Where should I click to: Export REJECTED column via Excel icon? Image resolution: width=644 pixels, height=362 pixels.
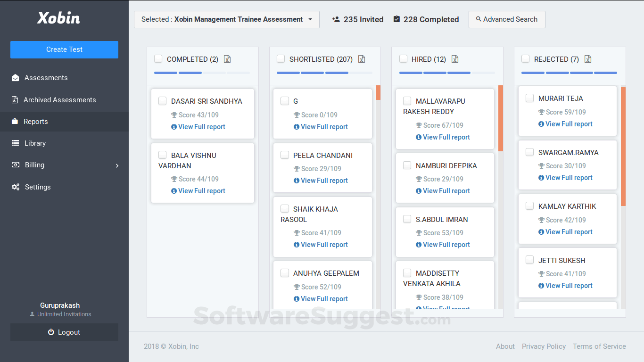click(x=587, y=59)
